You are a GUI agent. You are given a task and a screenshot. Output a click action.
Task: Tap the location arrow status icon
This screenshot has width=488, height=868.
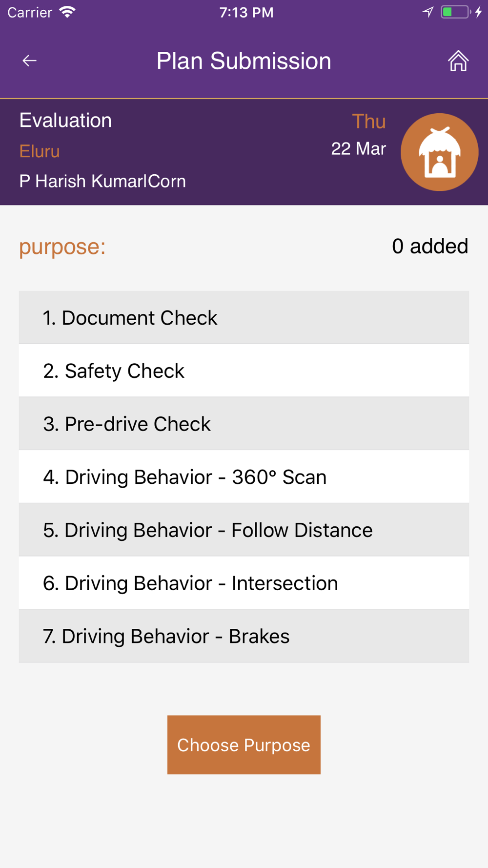tap(428, 12)
